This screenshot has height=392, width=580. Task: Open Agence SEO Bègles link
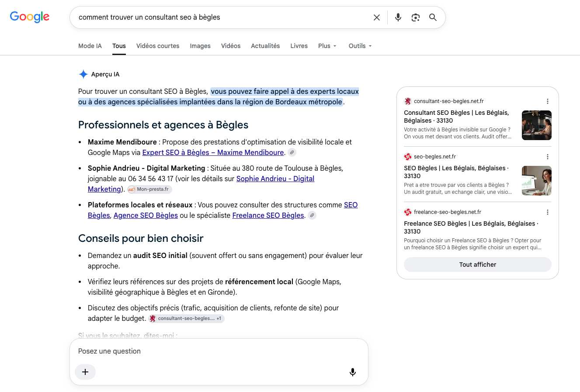tap(146, 216)
